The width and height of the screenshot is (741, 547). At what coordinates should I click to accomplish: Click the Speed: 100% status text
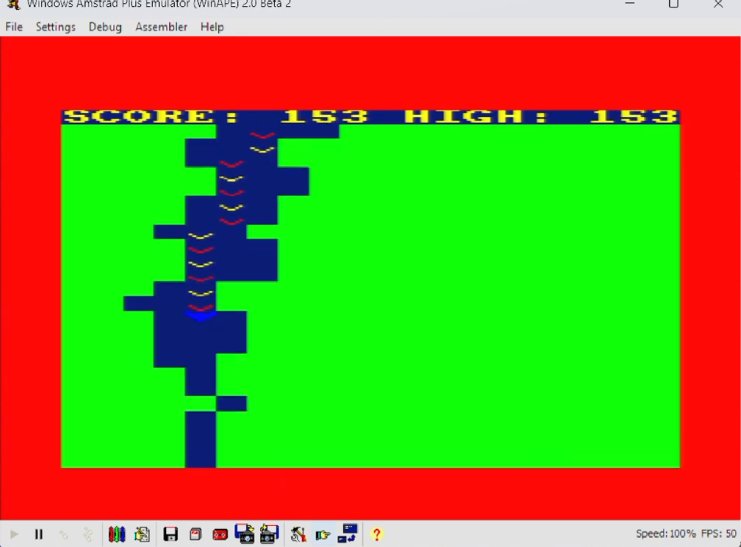coord(665,534)
